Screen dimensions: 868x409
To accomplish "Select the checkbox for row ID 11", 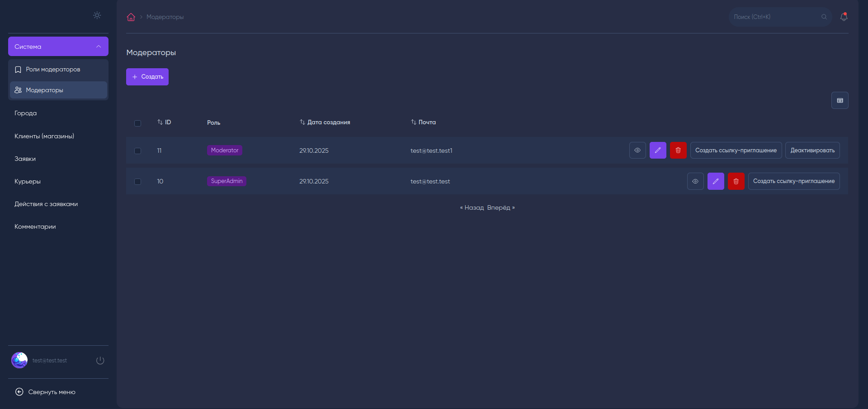I will pos(138,151).
